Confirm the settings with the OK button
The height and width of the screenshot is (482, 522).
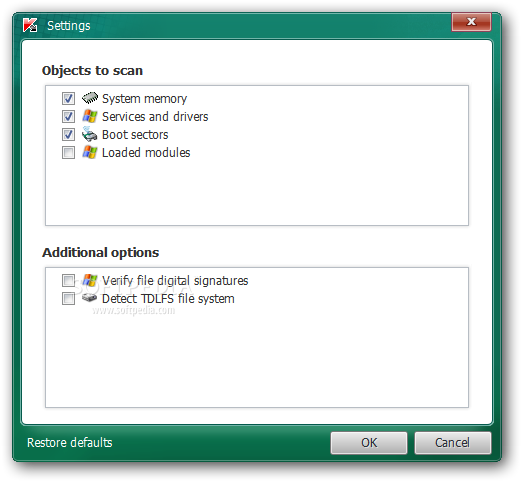[x=369, y=443]
